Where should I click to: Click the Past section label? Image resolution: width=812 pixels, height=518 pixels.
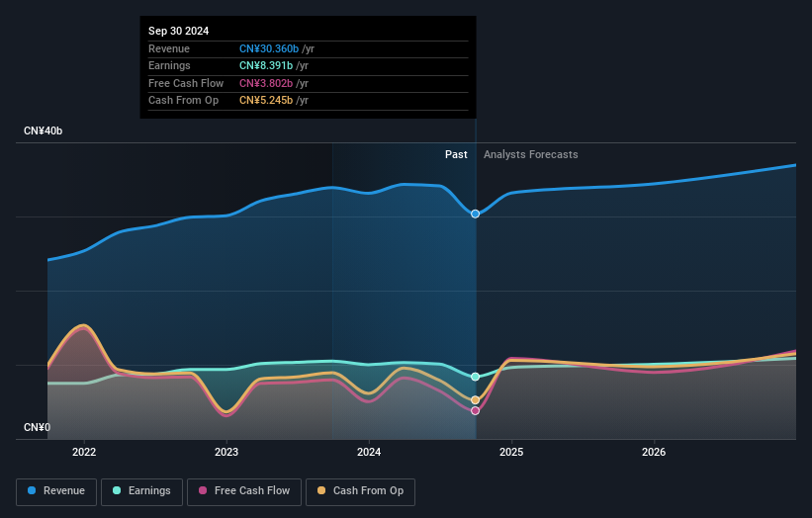(x=456, y=155)
